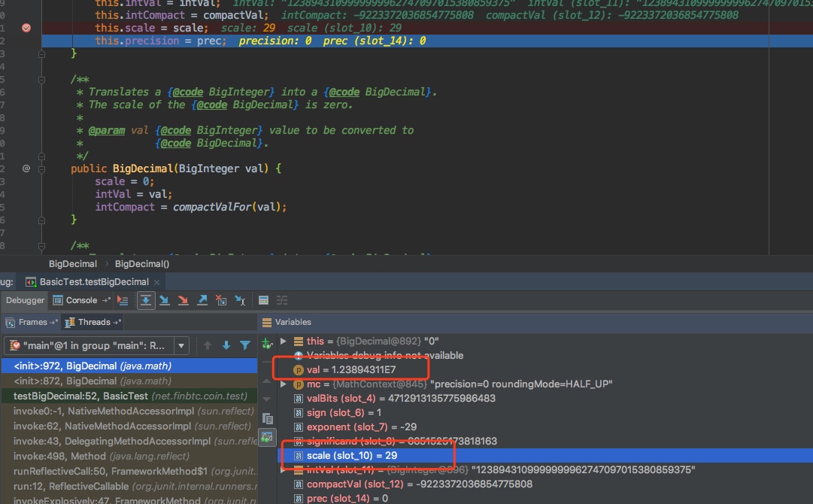The image size is (813, 504).
Task: Click the @ override gutter icon
Action: click(26, 169)
